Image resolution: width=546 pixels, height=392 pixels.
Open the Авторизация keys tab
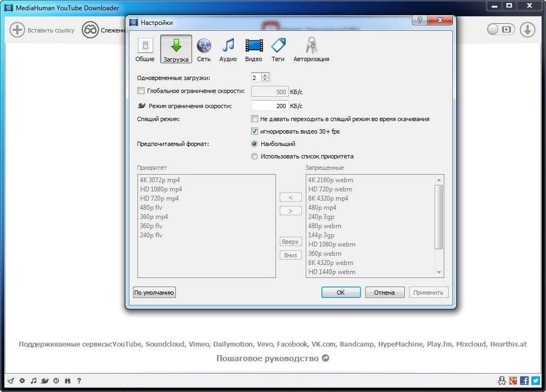click(x=311, y=50)
